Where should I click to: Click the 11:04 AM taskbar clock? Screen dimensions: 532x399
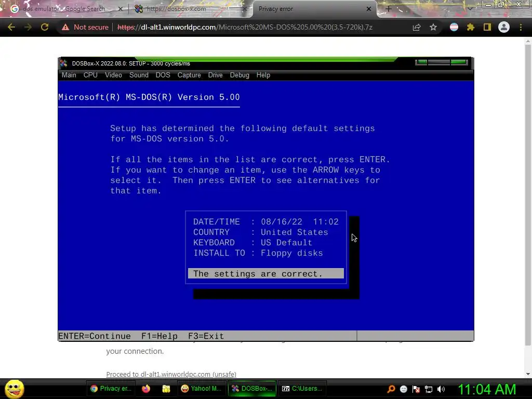pos(487,389)
